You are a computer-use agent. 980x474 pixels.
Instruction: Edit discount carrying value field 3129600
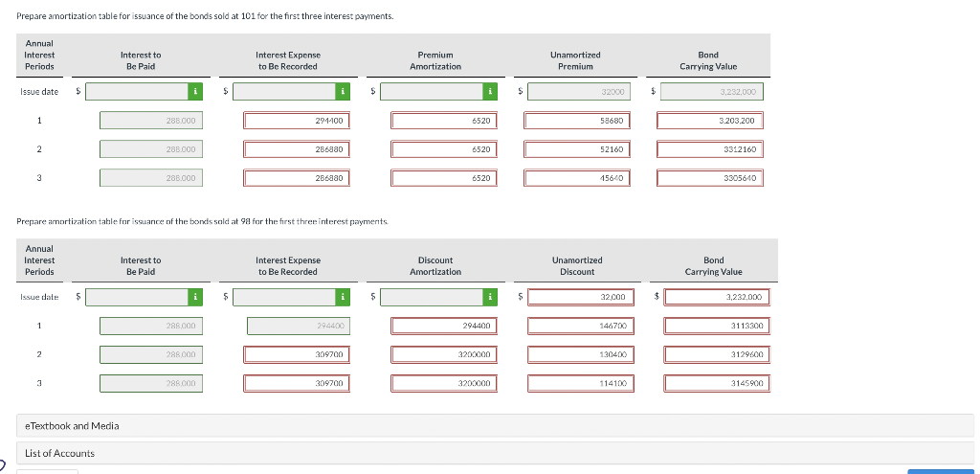717,354
